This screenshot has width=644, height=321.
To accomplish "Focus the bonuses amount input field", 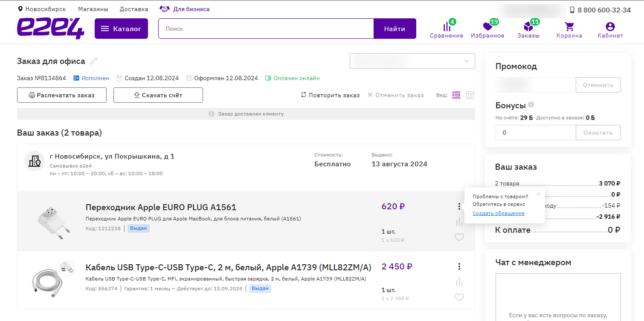I will click(536, 133).
